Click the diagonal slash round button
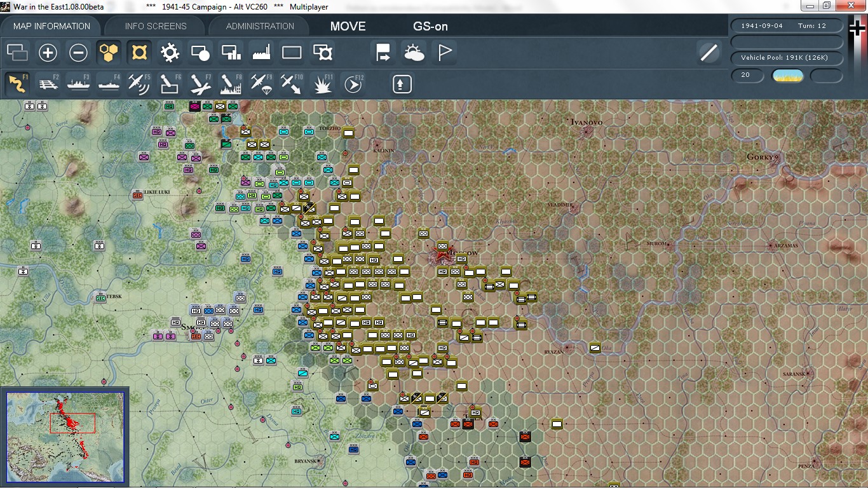Screen dimensions: 868x488 [709, 53]
